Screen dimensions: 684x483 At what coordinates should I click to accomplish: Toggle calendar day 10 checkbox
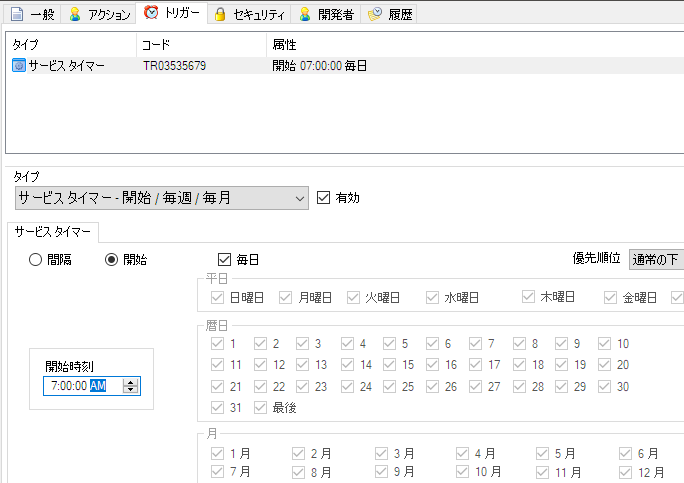tap(605, 343)
